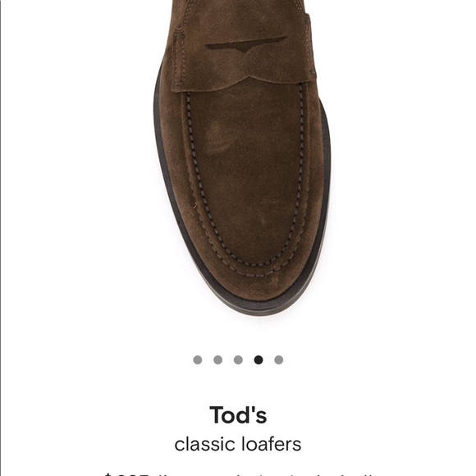Click the blank area between dots and Tod's
This screenshot has height=476, width=476.
pyautogui.click(x=238, y=384)
